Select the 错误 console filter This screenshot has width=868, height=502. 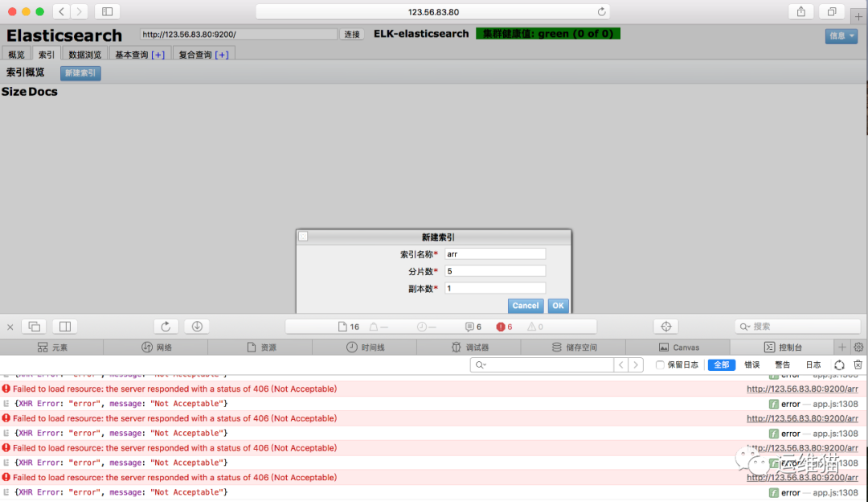(751, 364)
